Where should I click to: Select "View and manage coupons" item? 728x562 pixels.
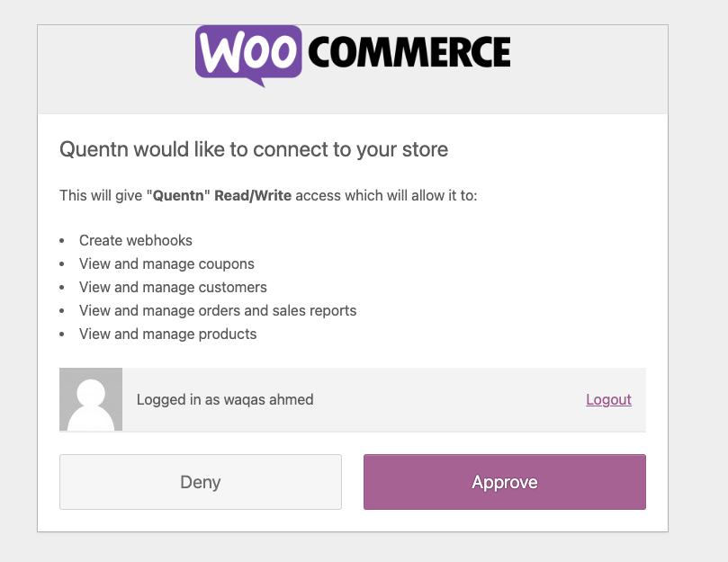pos(166,263)
